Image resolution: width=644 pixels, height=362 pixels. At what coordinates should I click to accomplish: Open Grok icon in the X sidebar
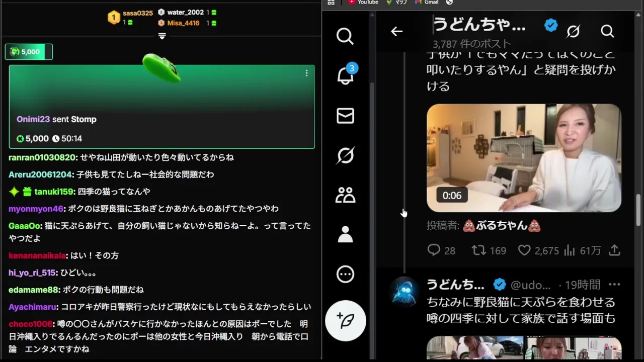(345, 155)
